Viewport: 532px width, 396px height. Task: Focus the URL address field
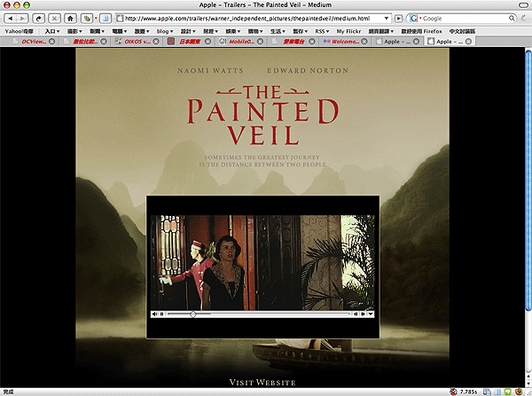click(253, 19)
